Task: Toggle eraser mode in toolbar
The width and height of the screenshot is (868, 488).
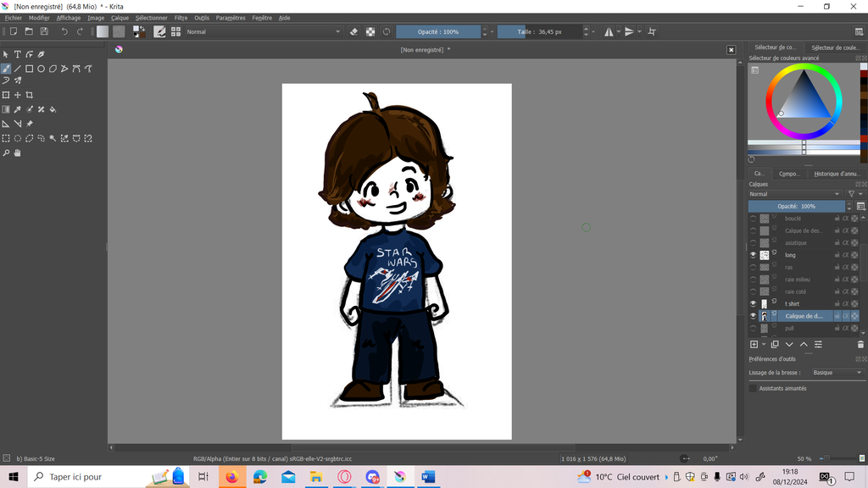Action: click(354, 31)
